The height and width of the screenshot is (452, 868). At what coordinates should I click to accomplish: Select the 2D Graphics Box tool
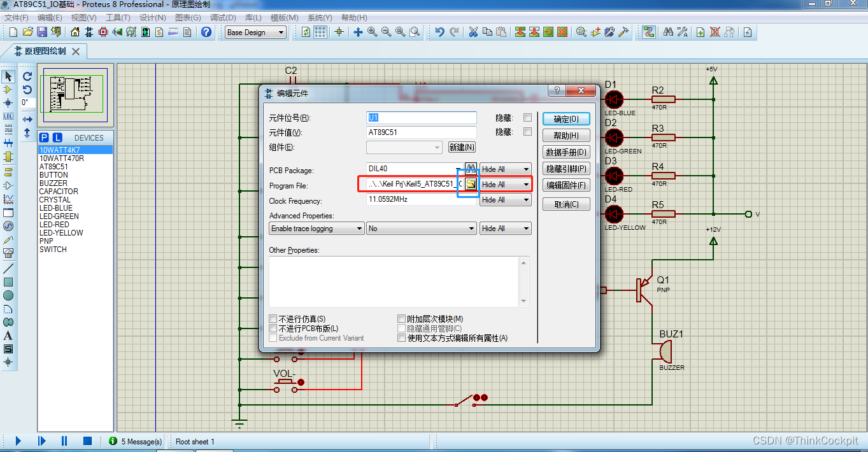(8, 281)
